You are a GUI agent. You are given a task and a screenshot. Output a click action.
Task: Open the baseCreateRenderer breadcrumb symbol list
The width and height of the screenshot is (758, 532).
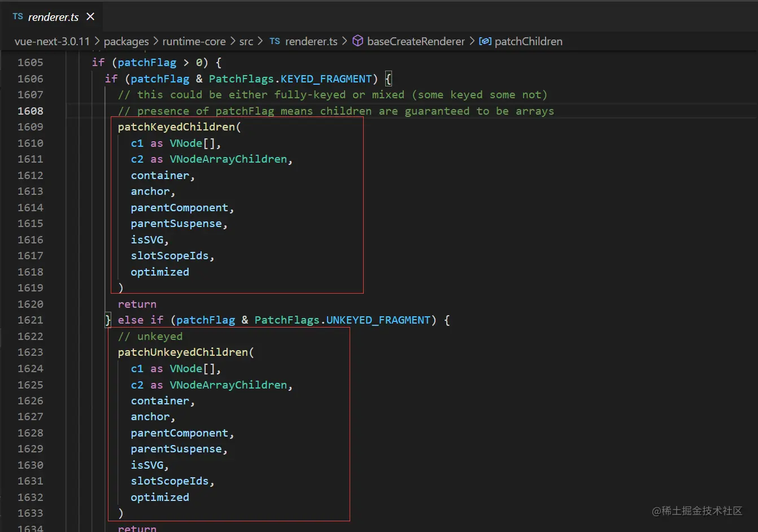click(416, 41)
